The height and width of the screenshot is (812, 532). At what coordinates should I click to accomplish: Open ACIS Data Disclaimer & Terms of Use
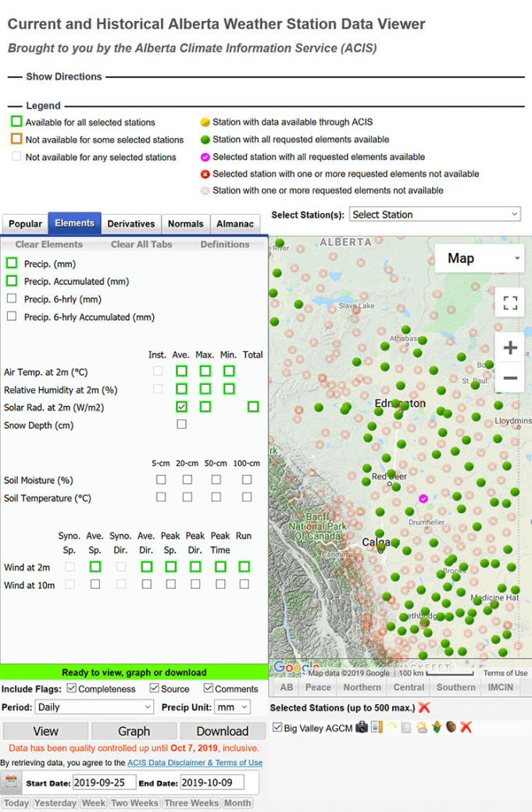pos(195,763)
